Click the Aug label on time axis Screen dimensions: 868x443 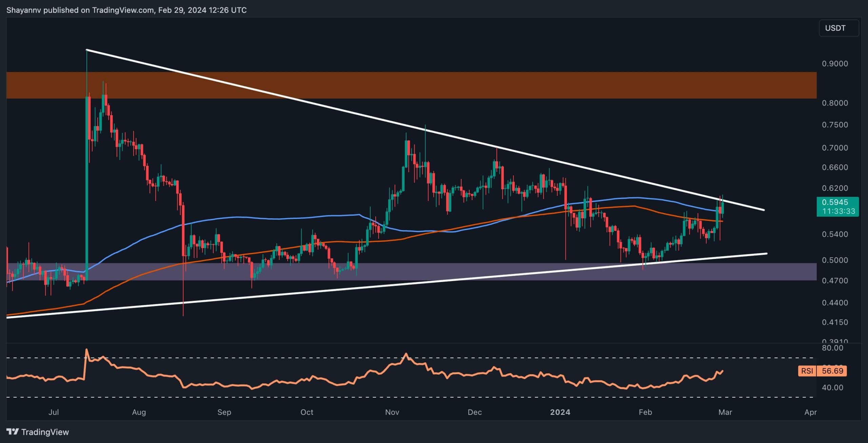139,412
